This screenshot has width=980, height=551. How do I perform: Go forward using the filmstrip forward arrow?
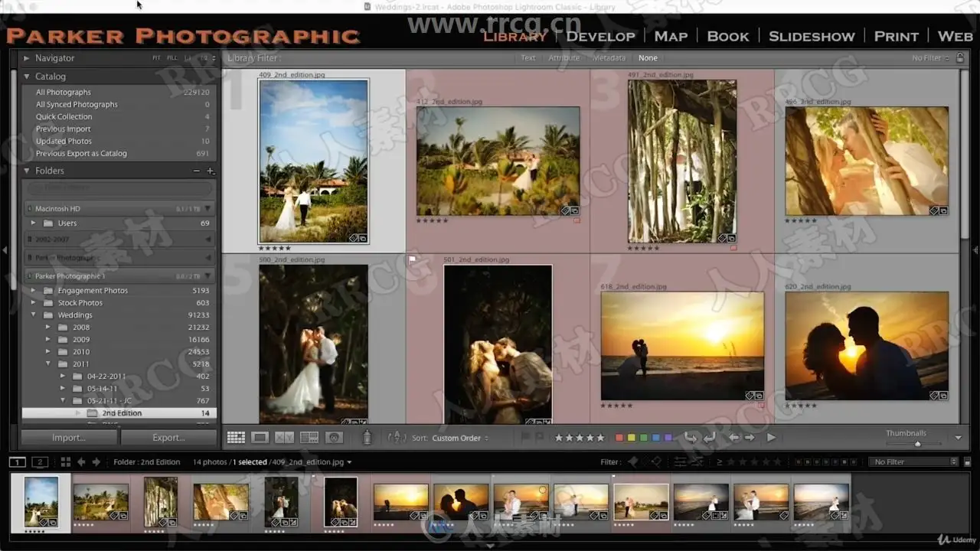click(x=97, y=462)
